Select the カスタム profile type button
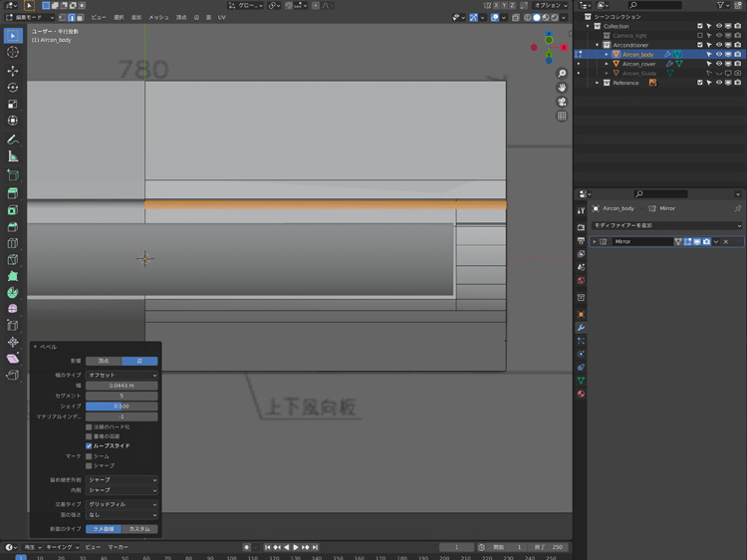The width and height of the screenshot is (747, 560). [139, 529]
